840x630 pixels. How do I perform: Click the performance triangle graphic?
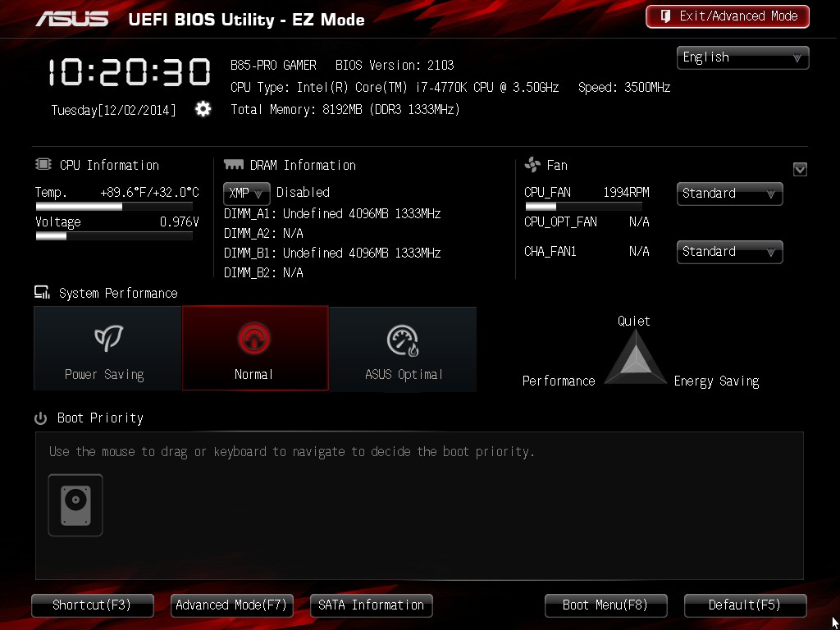point(636,358)
